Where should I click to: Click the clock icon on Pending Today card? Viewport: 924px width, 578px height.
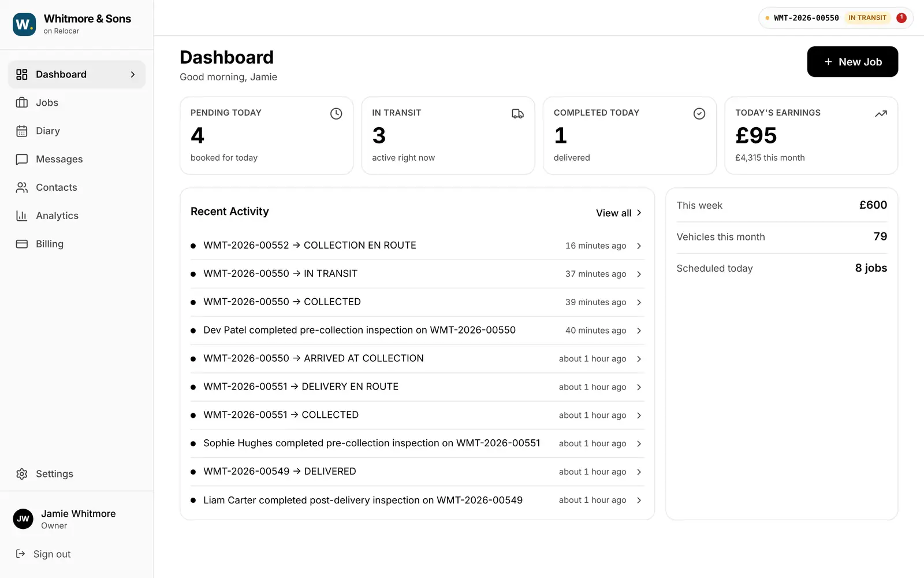coord(336,114)
